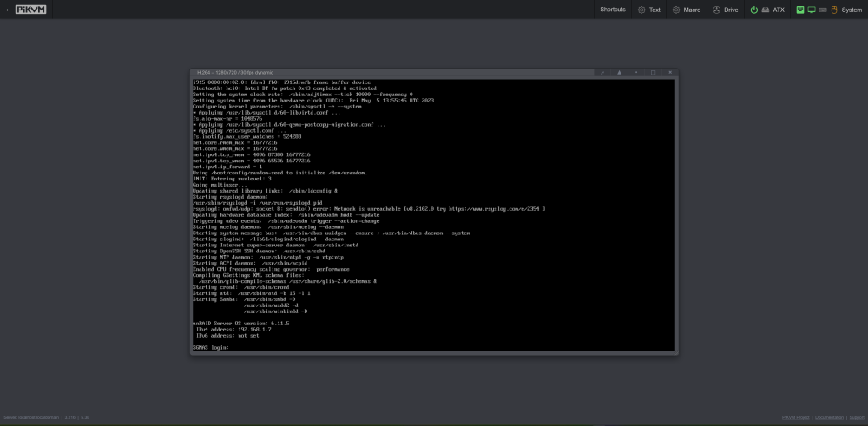Open the Documentation link
Screen dimensions: 868x426
click(x=829, y=417)
